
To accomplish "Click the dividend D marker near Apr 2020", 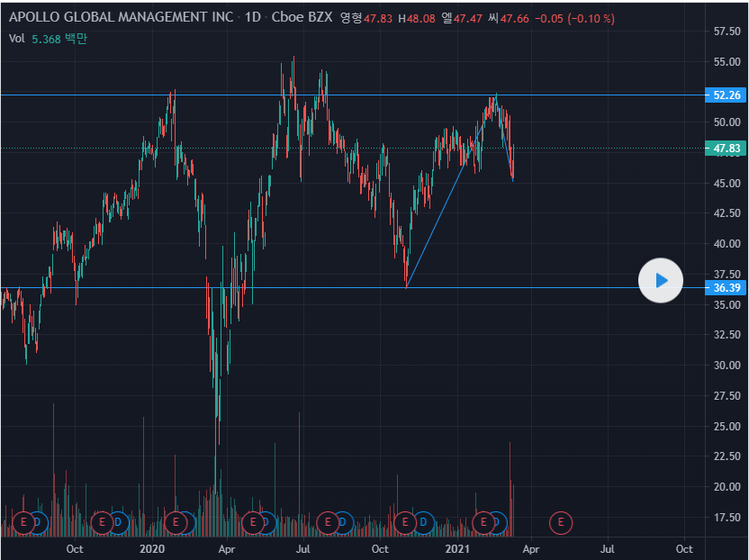I will (267, 521).
